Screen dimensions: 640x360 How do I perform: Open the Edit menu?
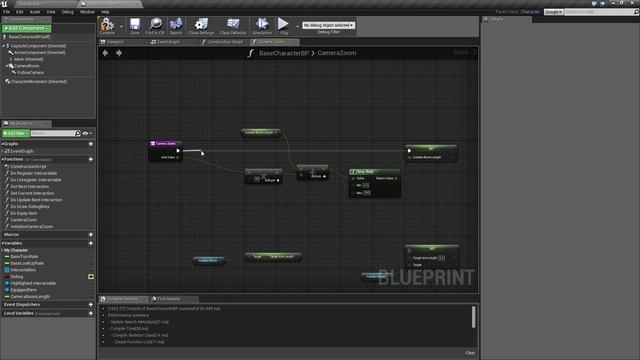point(20,12)
